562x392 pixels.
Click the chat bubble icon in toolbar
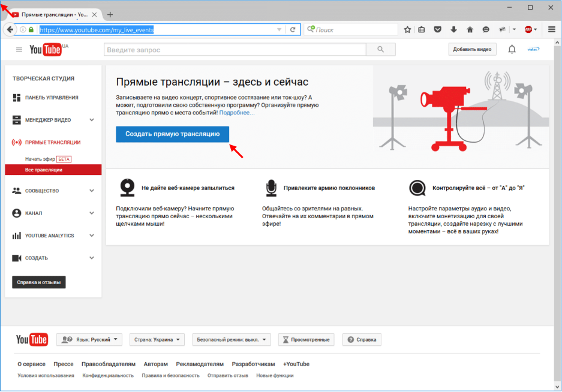(486, 30)
